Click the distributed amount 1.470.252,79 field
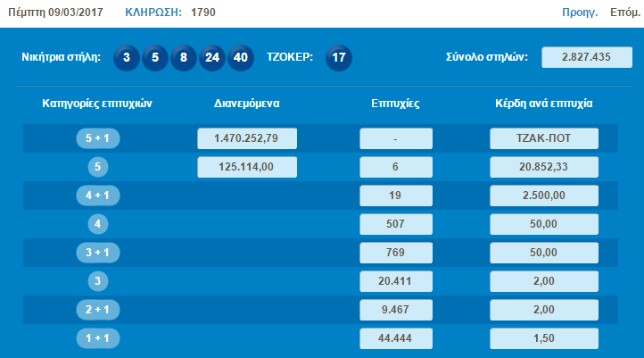644x358 pixels. [x=247, y=138]
